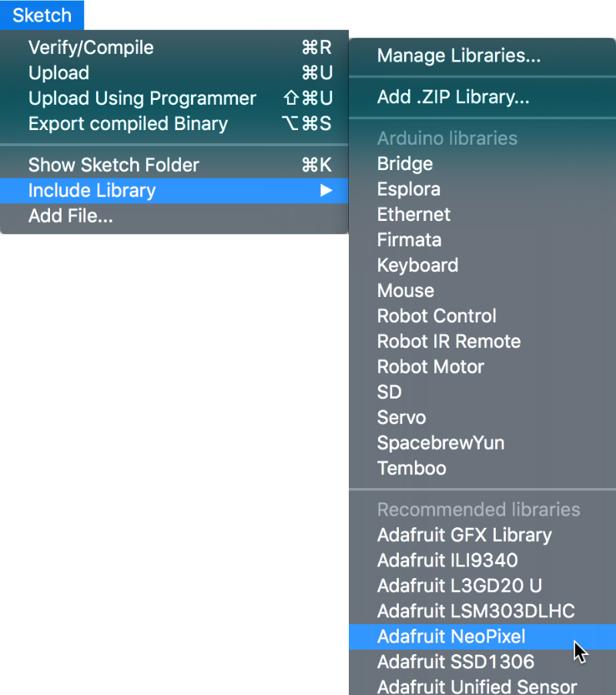Image resolution: width=616 pixels, height=695 pixels.
Task: Choose Add File... menu entry
Action: (174, 216)
